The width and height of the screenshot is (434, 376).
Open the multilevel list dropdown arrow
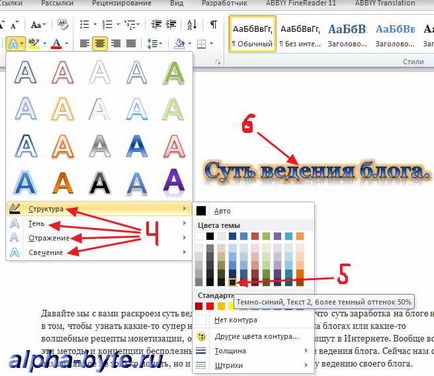[138, 24]
